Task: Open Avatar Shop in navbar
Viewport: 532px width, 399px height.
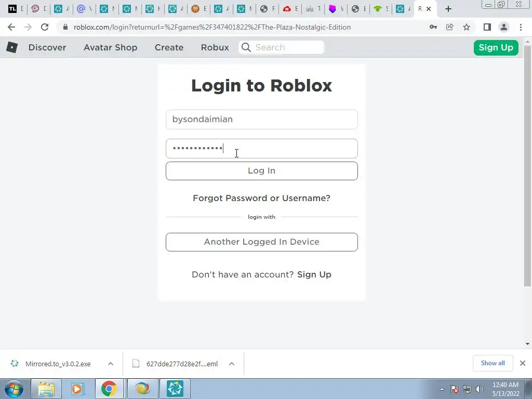Action: coord(110,47)
